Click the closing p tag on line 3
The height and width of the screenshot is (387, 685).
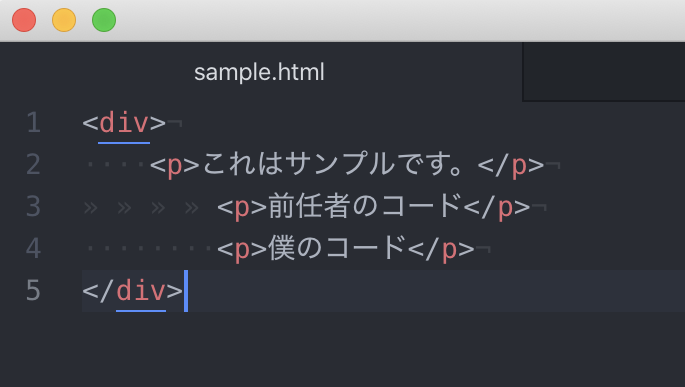click(497, 207)
